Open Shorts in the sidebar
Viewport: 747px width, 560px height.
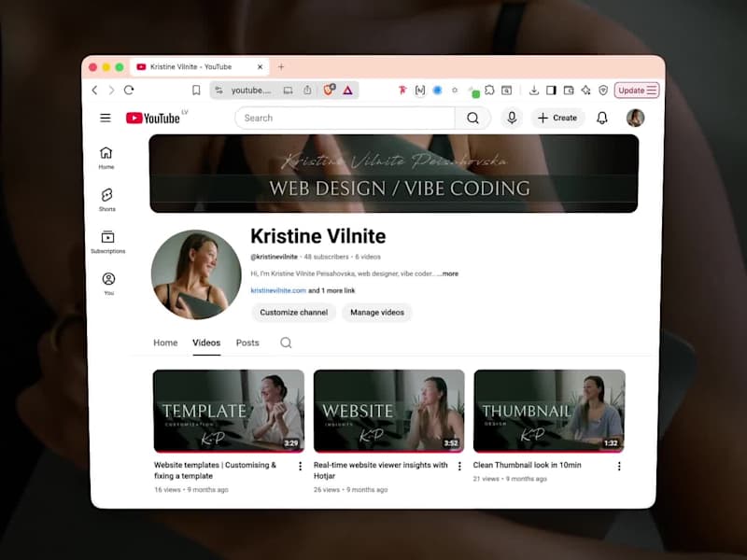106,200
